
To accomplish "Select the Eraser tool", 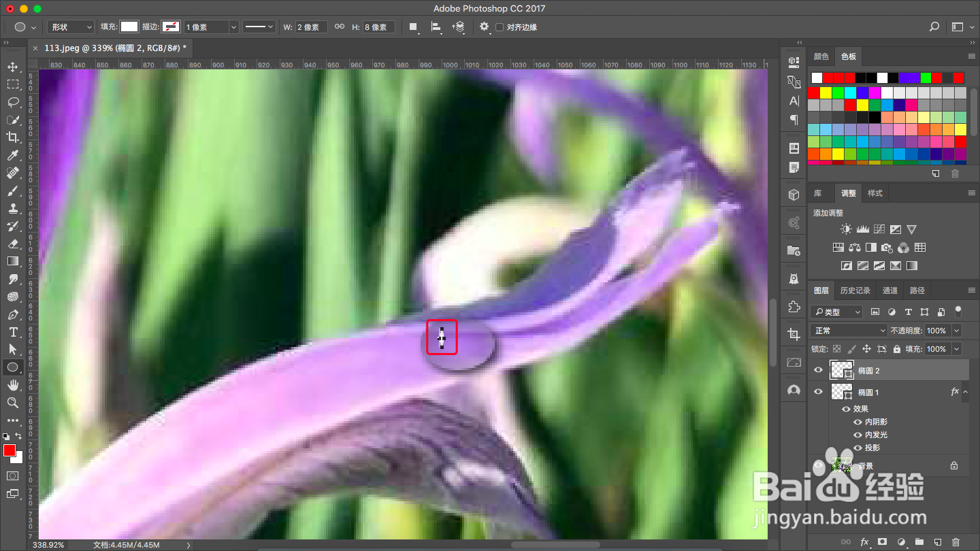I will pos(13,244).
